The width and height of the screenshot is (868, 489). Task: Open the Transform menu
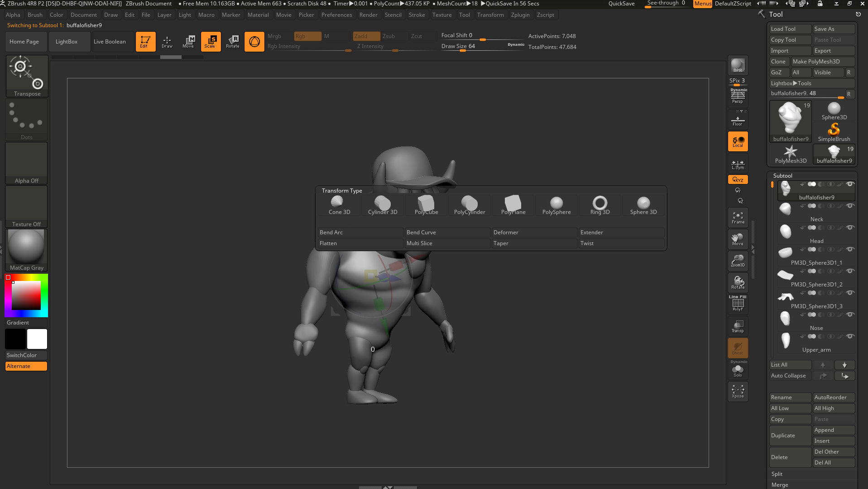pyautogui.click(x=490, y=15)
